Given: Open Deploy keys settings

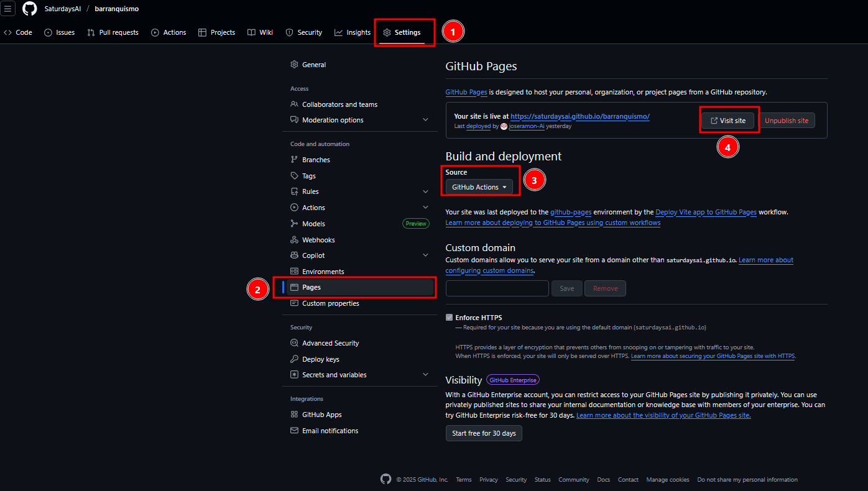Looking at the screenshot, I should (320, 359).
